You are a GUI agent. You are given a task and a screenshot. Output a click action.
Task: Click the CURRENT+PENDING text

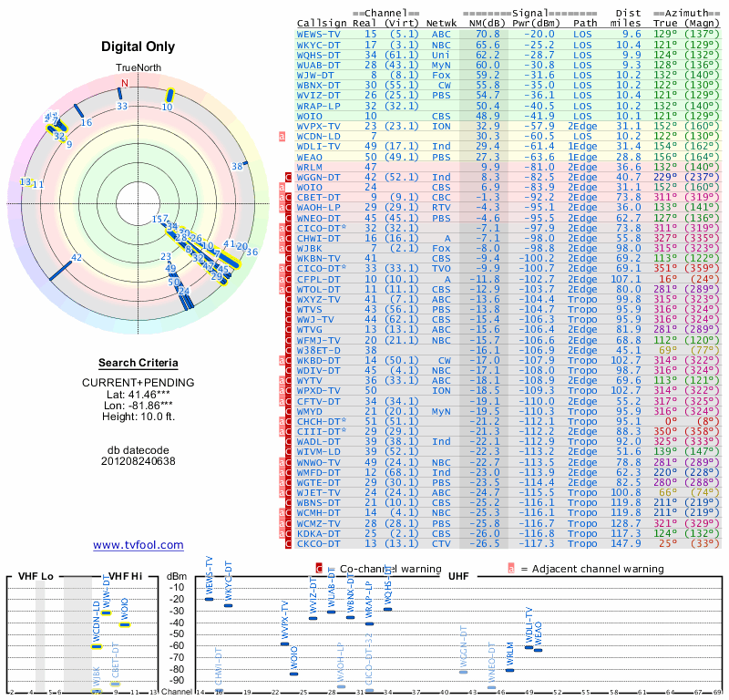click(x=139, y=383)
